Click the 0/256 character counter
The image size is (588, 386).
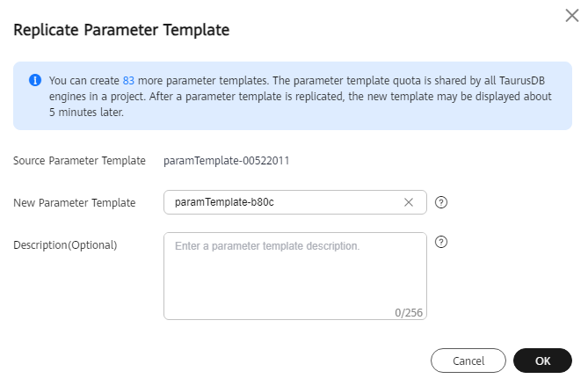409,312
